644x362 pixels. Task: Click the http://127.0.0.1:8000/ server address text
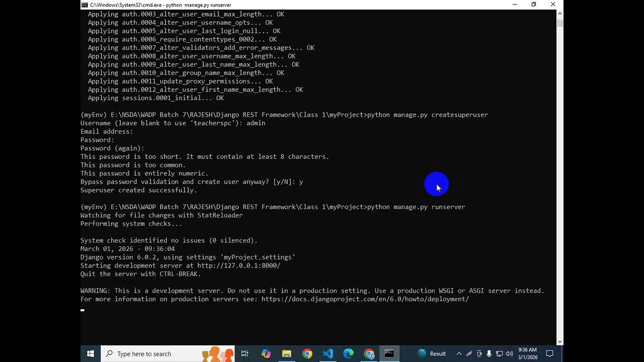[x=238, y=265]
